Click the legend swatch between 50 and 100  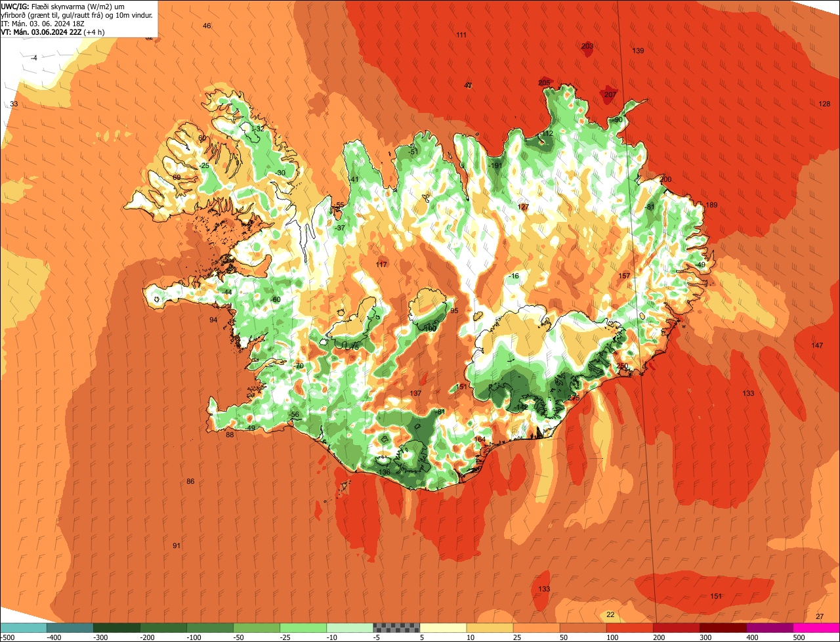583,628
